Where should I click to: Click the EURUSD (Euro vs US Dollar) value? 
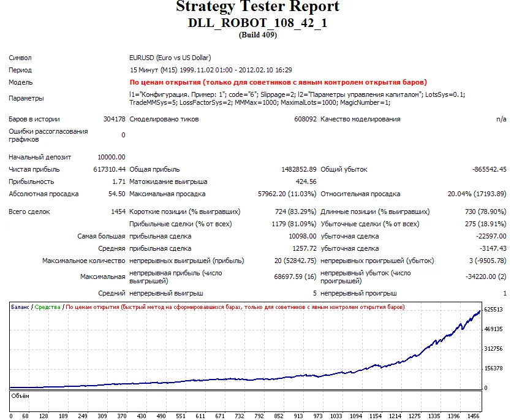tap(170, 58)
